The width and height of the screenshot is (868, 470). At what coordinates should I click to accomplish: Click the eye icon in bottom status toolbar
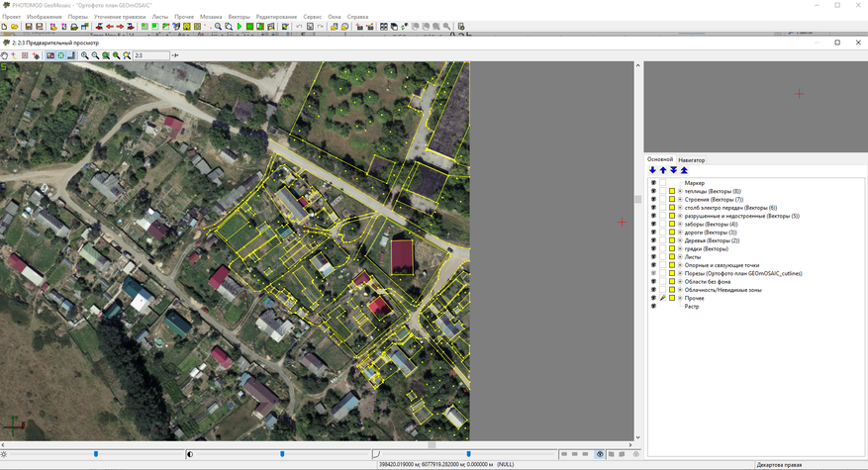pos(600,454)
